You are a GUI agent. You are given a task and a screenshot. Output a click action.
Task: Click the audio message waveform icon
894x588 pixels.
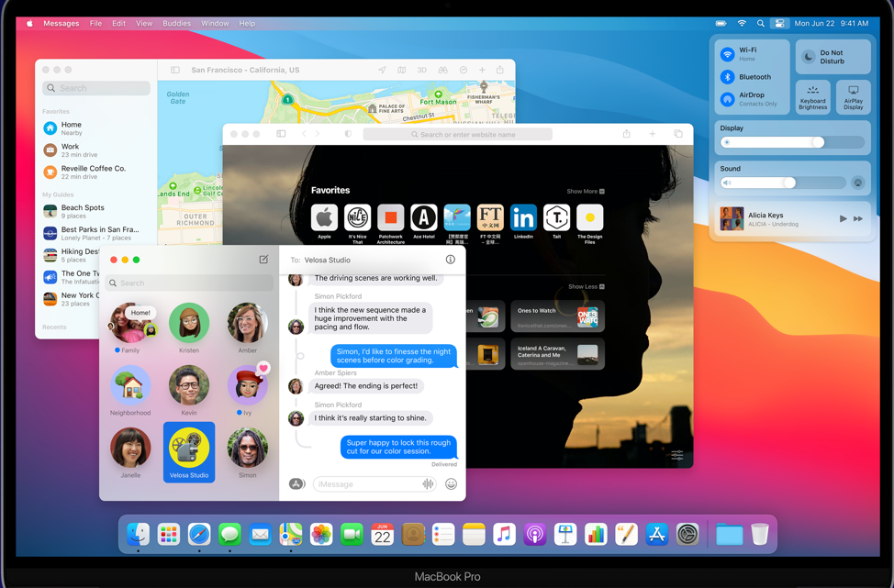[x=428, y=484]
